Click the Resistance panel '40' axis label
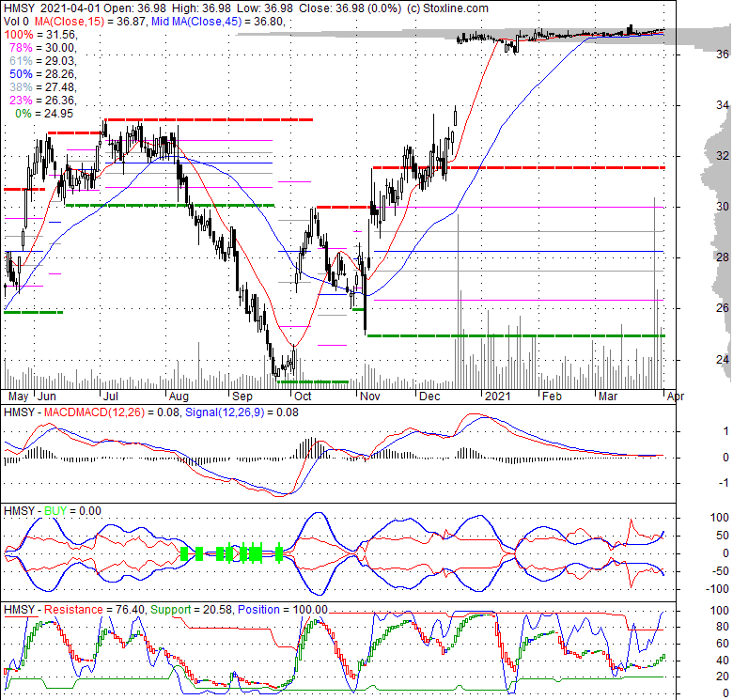The width and height of the screenshot is (733, 700). (x=723, y=661)
